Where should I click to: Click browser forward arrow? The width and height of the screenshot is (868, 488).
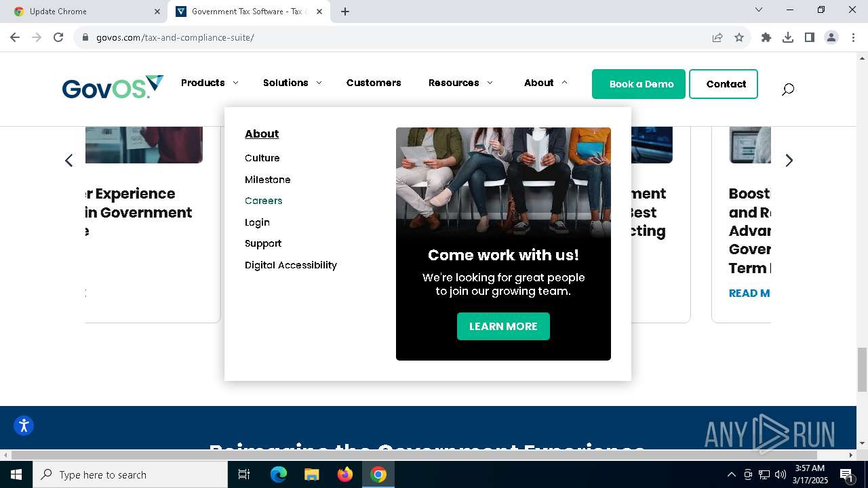pyautogui.click(x=37, y=37)
